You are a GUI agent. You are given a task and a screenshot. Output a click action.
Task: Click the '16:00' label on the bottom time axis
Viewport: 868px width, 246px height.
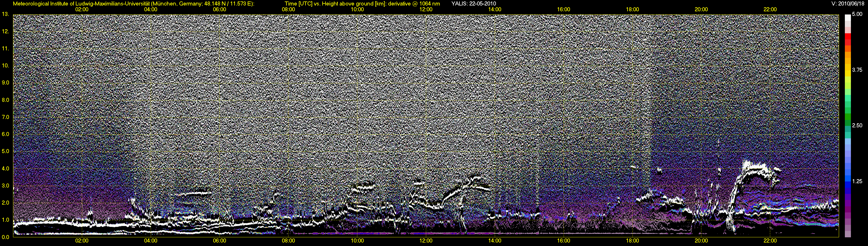click(x=564, y=241)
